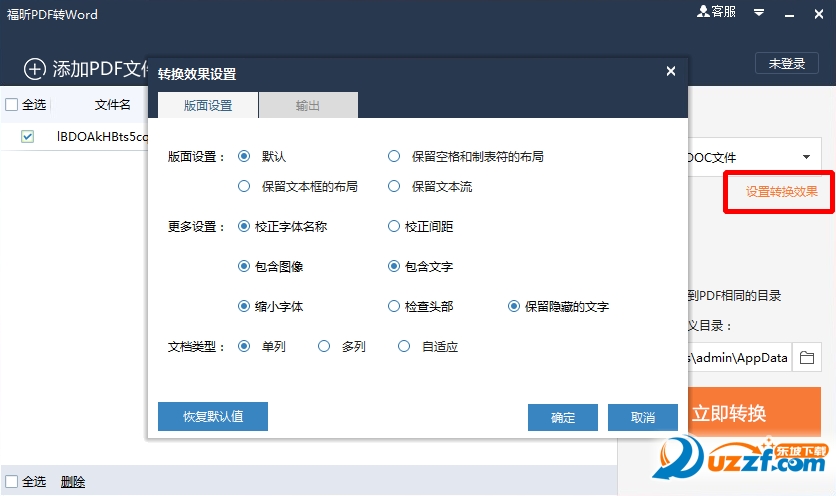This screenshot has width=836, height=496.
Task: Toggle 包含文字 option
Action: (394, 266)
